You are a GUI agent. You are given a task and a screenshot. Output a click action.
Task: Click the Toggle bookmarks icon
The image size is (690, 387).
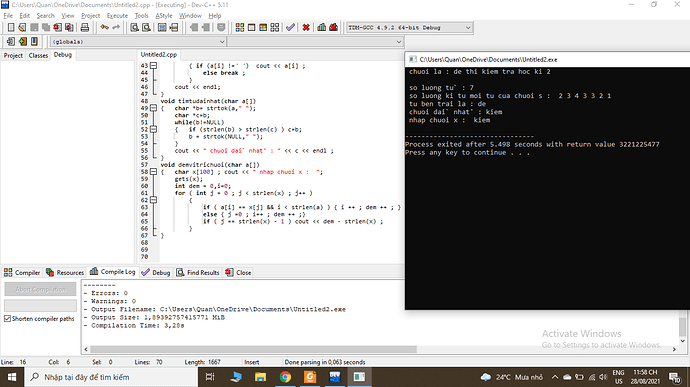(x=22, y=41)
